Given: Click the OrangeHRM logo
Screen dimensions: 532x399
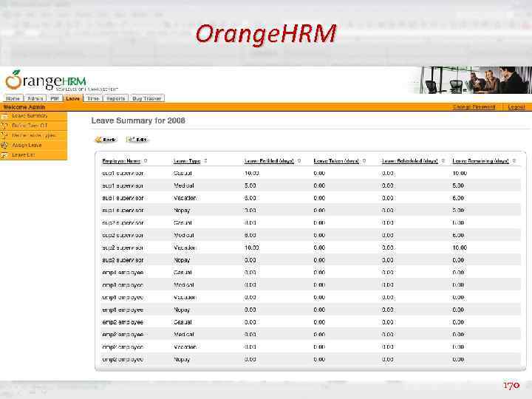Looking at the screenshot, I should 61,81.
